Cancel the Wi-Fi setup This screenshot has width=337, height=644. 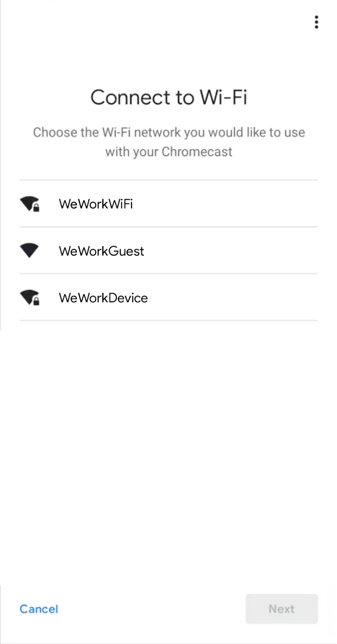39,609
